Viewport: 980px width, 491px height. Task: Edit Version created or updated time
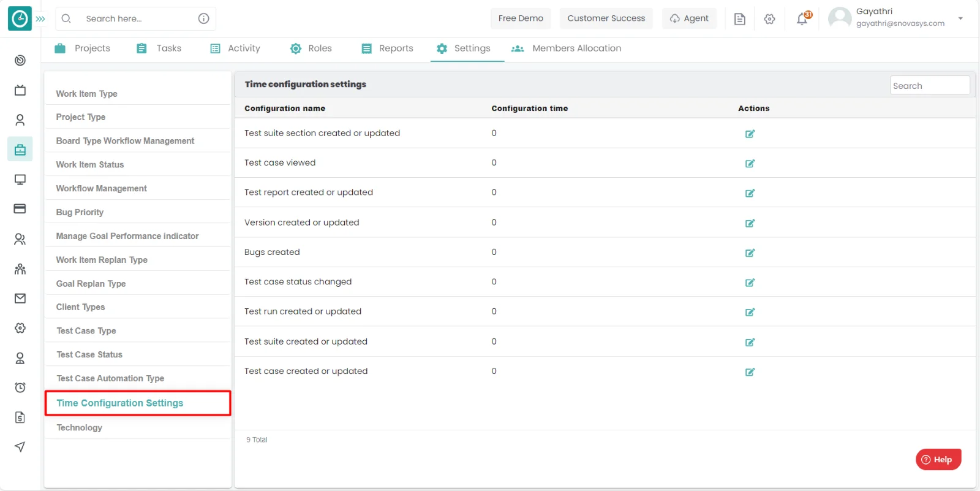pyautogui.click(x=750, y=223)
